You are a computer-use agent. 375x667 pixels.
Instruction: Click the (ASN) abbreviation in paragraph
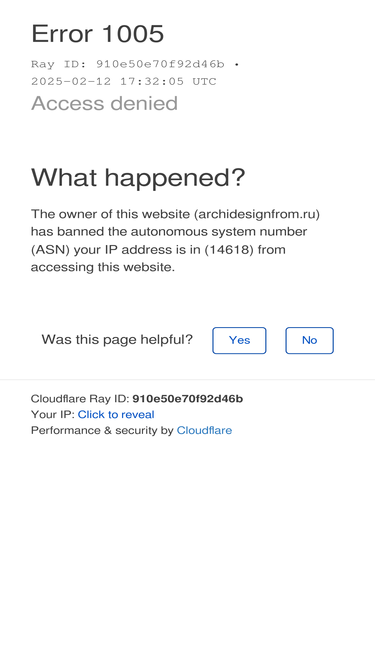(51, 249)
